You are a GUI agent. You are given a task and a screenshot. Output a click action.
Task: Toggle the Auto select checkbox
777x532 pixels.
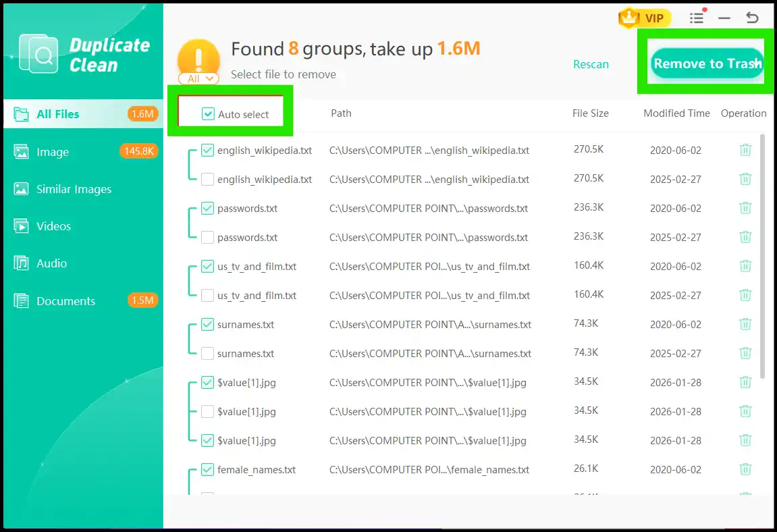[207, 113]
